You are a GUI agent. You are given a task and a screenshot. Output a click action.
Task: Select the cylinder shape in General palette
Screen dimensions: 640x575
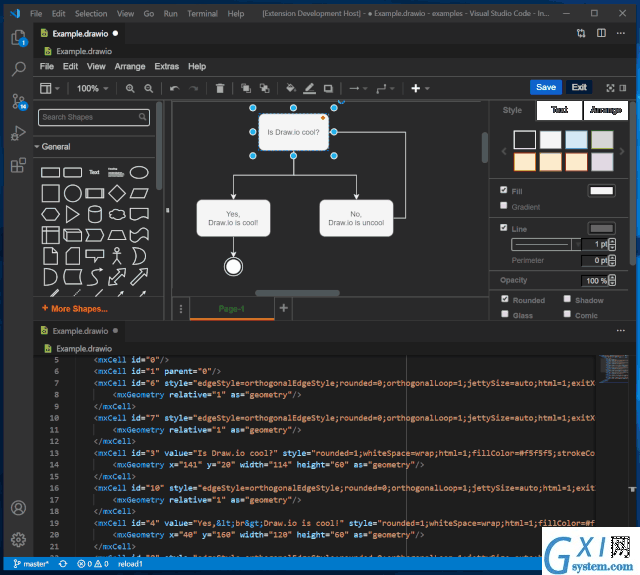point(95,214)
